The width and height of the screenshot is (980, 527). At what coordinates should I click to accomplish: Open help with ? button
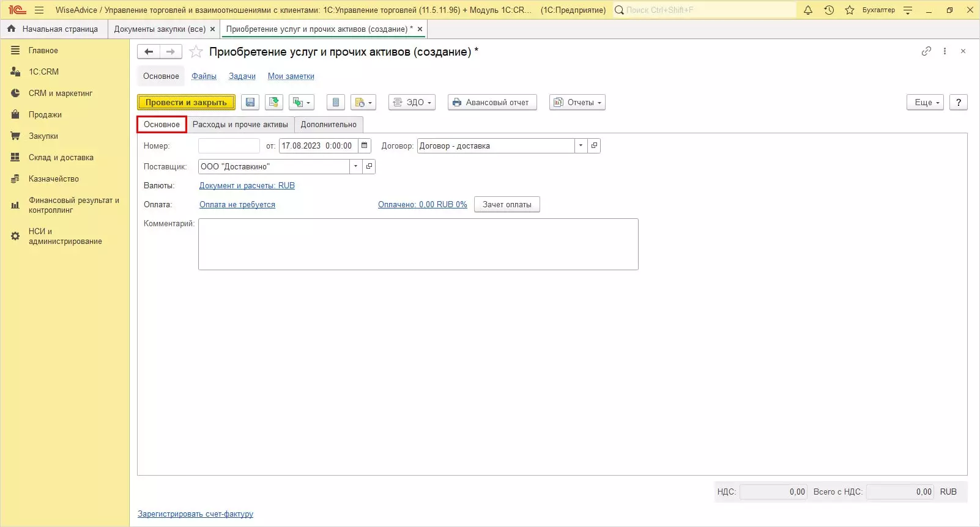(x=958, y=102)
